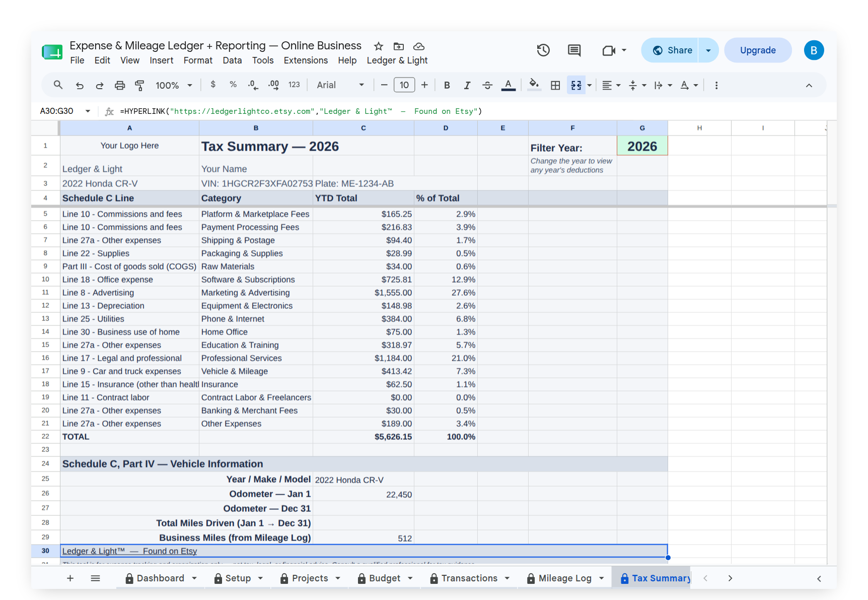This screenshot has height=600, width=868.
Task: Open the borders tool
Action: tap(555, 85)
